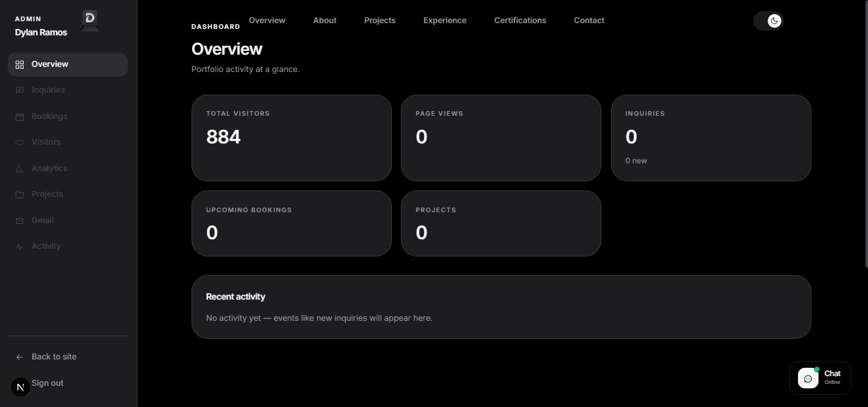Go to Projects in top navigation
This screenshot has width=868, height=407.
(x=380, y=20)
